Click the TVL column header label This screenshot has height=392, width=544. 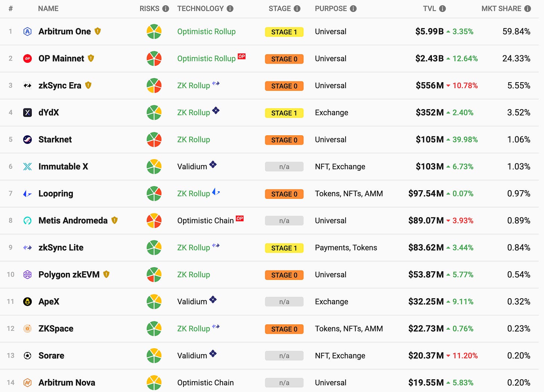(x=430, y=9)
